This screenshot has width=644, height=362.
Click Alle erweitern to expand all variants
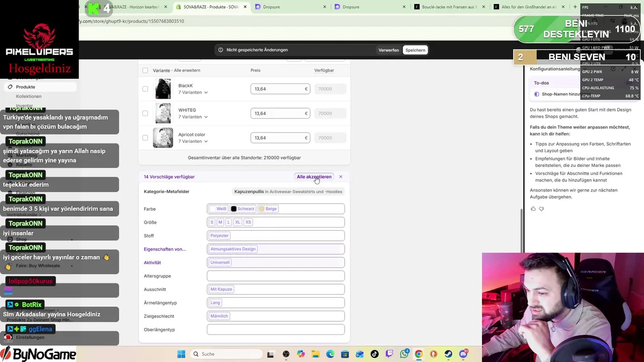[x=187, y=70]
